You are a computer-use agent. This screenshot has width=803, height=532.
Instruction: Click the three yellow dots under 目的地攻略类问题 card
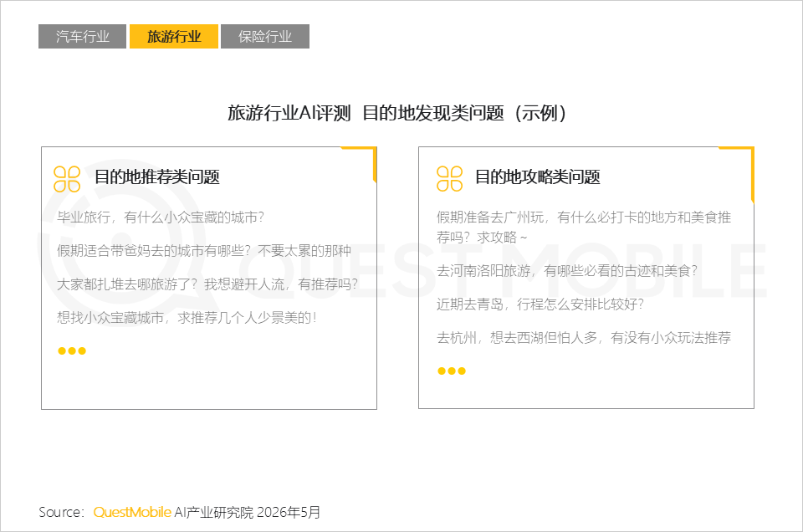pos(452,371)
